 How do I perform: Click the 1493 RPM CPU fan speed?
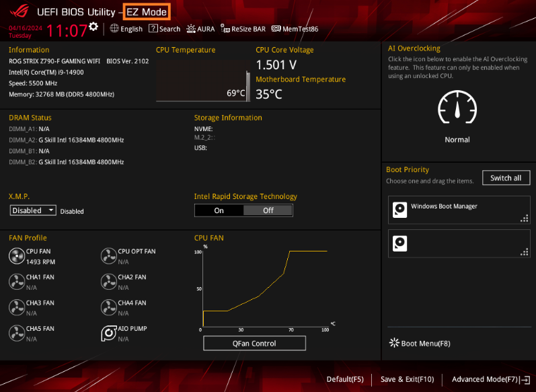click(40, 262)
